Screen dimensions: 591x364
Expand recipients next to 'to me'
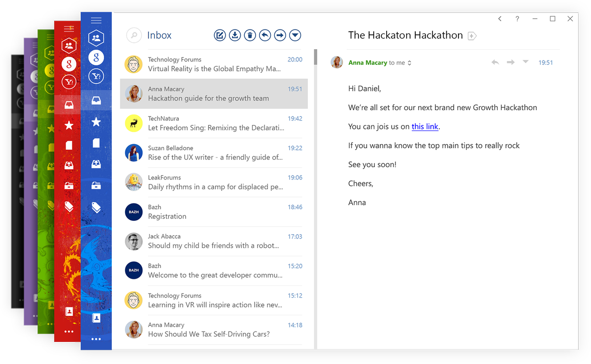point(409,63)
